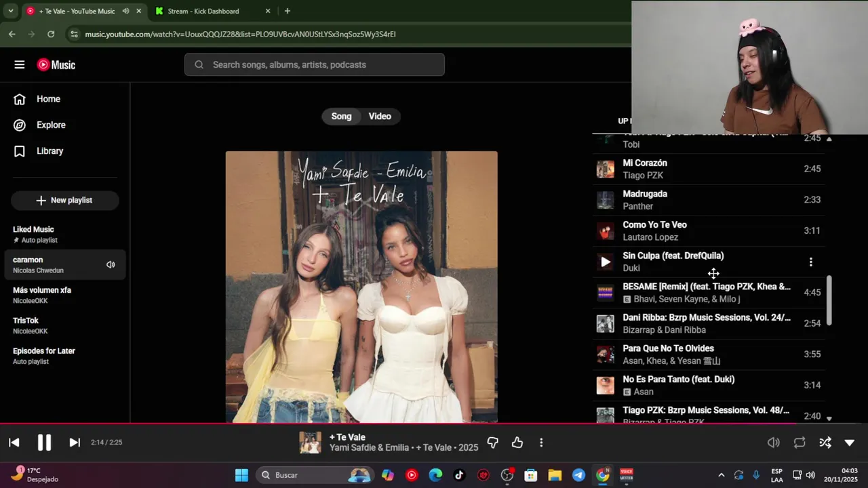
Task: Open the Windows Start menu
Action: [x=241, y=475]
